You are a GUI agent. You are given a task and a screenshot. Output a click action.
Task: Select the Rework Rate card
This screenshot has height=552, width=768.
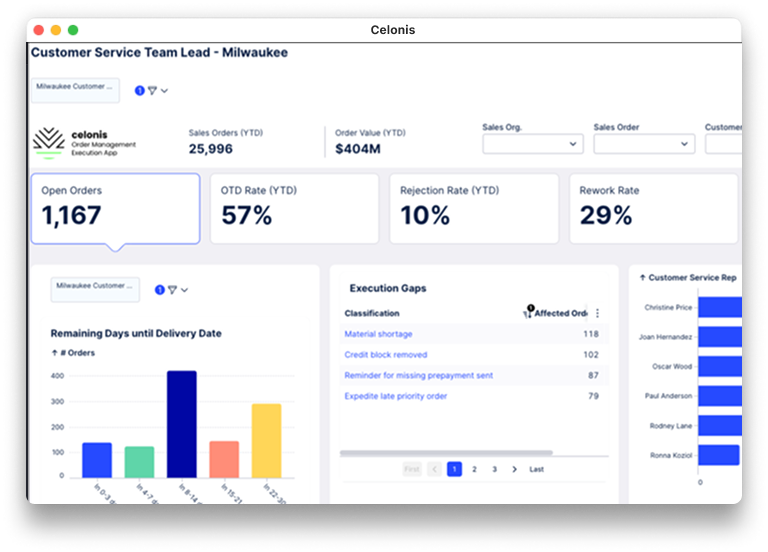(653, 208)
